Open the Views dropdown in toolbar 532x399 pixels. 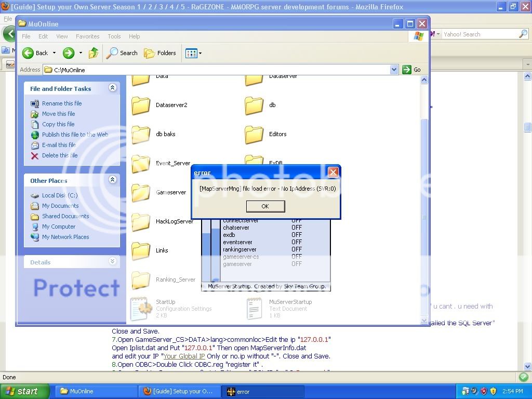coord(193,53)
